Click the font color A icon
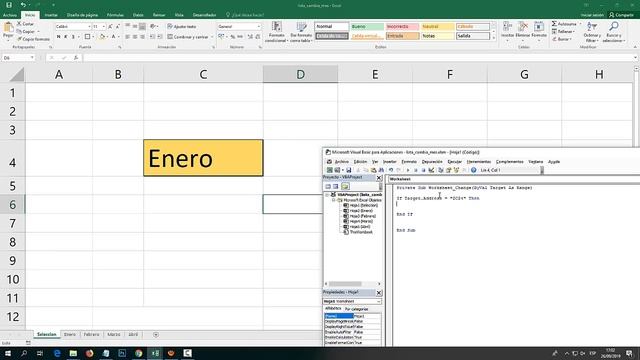 click(113, 37)
